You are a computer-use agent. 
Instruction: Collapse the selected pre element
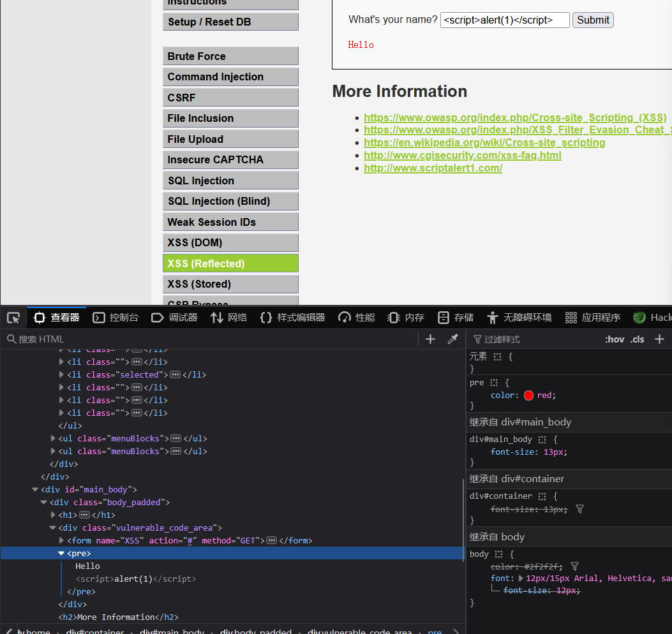point(61,554)
